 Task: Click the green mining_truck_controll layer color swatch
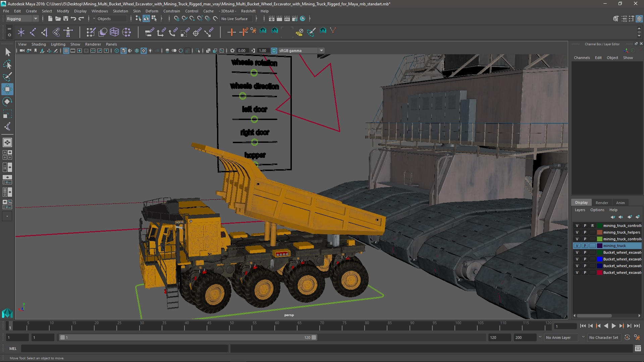600,239
